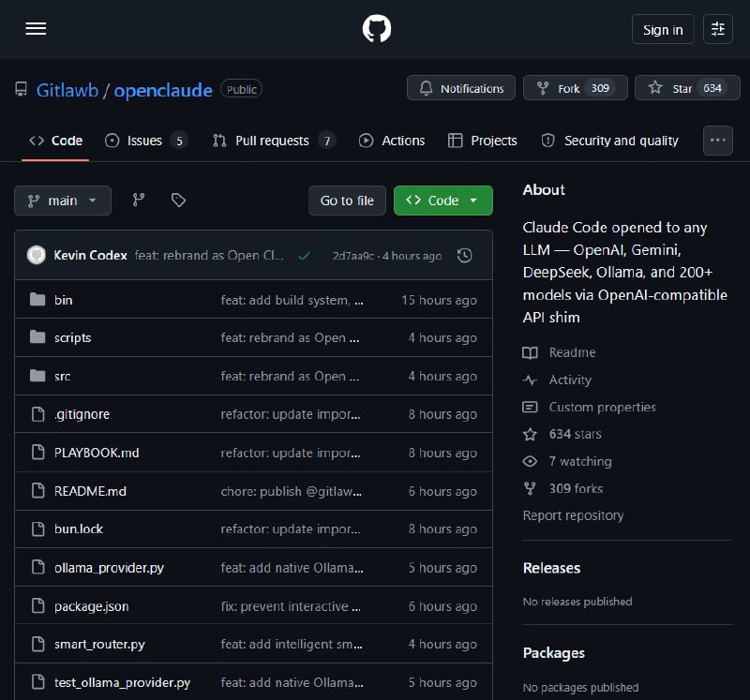The width and height of the screenshot is (750, 700).
Task: Expand the green Code dropdown
Action: (442, 201)
